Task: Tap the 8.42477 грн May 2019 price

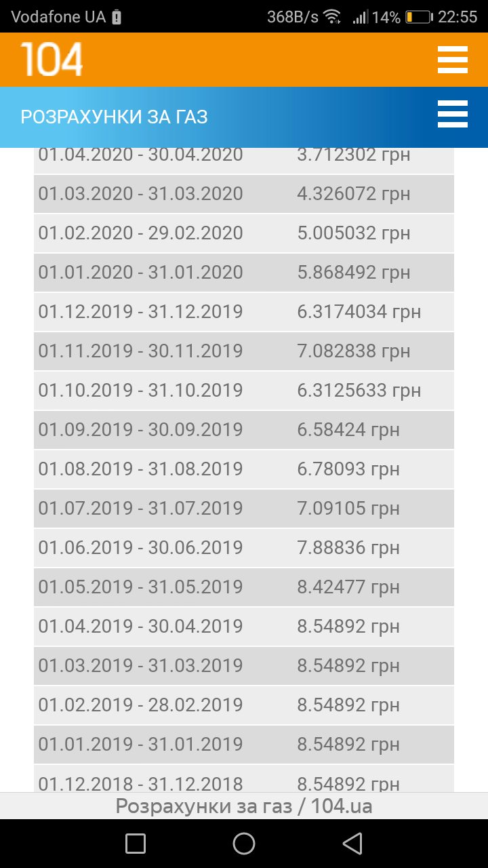Action: pos(348,587)
